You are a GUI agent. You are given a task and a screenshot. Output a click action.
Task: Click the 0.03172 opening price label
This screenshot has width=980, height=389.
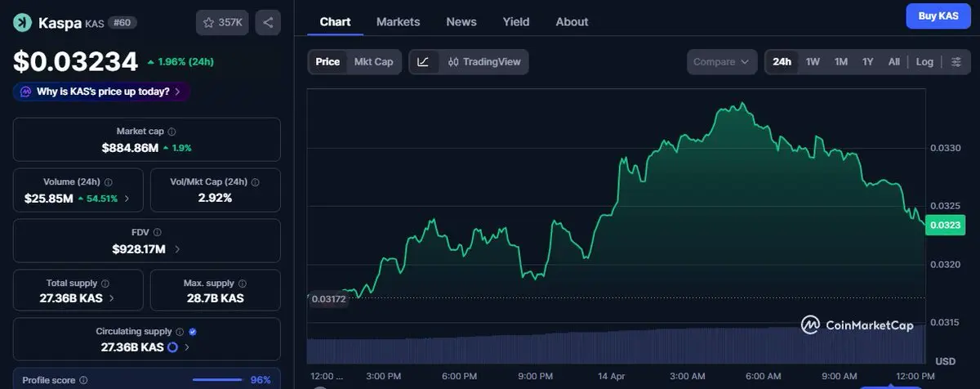tap(329, 299)
